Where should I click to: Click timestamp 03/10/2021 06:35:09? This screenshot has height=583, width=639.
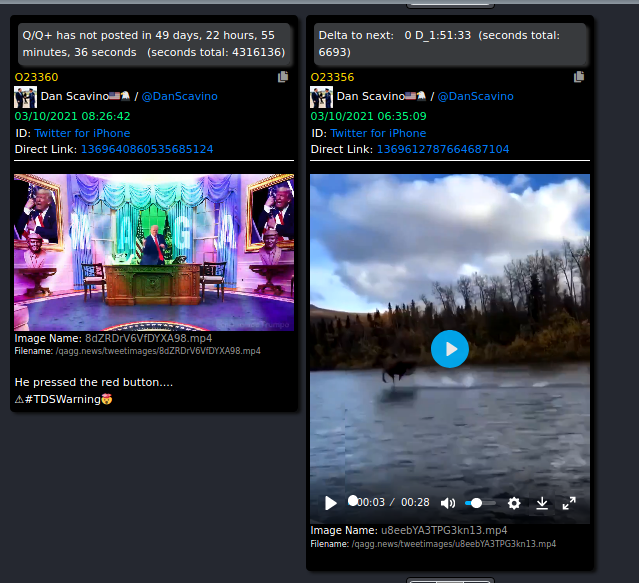pos(368,116)
